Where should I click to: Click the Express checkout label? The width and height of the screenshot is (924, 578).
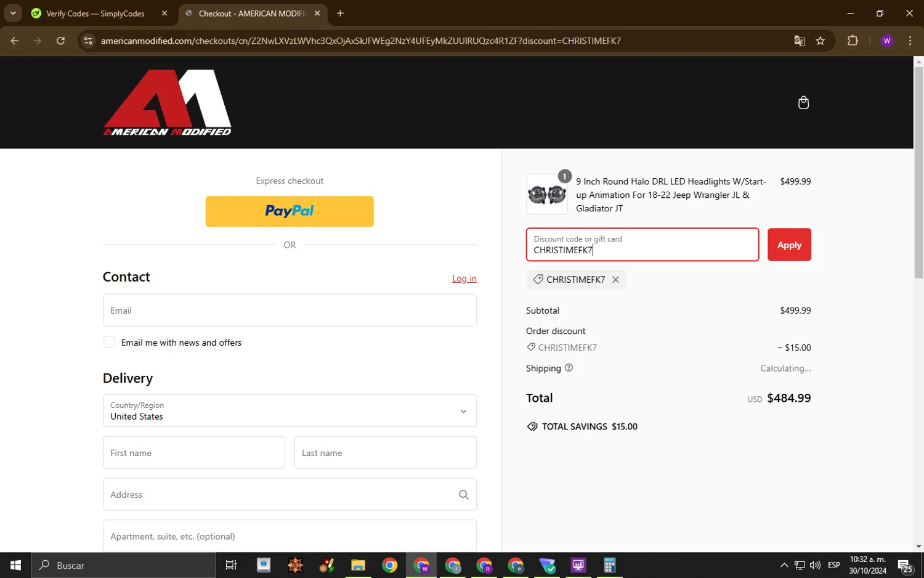[290, 181]
